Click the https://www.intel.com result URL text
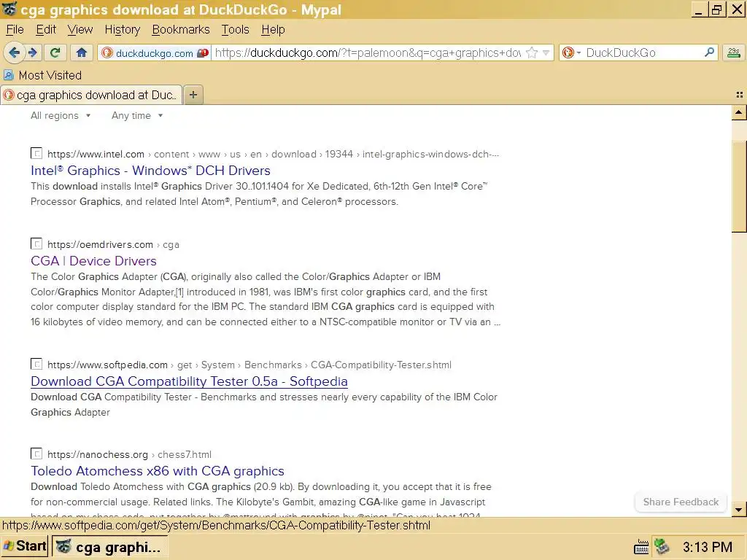Image resolution: width=747 pixels, height=560 pixels. pyautogui.click(x=96, y=155)
